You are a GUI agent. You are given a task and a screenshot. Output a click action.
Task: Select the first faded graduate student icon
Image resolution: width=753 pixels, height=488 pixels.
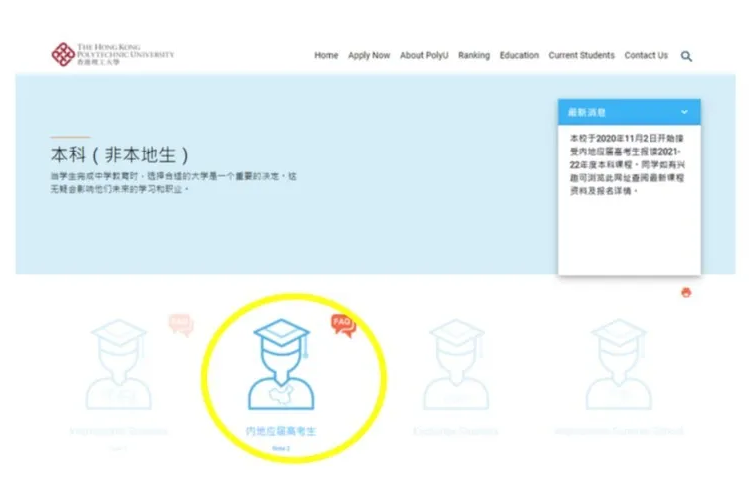[x=119, y=365]
